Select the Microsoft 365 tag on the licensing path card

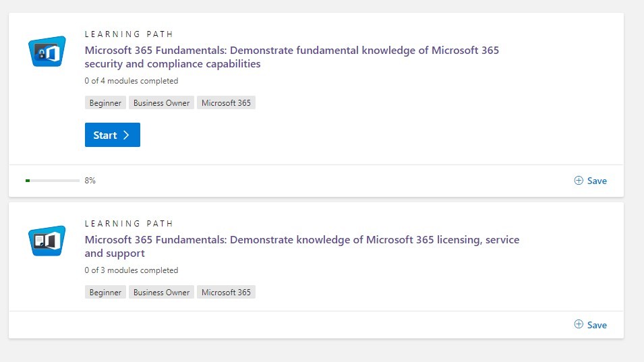click(226, 292)
